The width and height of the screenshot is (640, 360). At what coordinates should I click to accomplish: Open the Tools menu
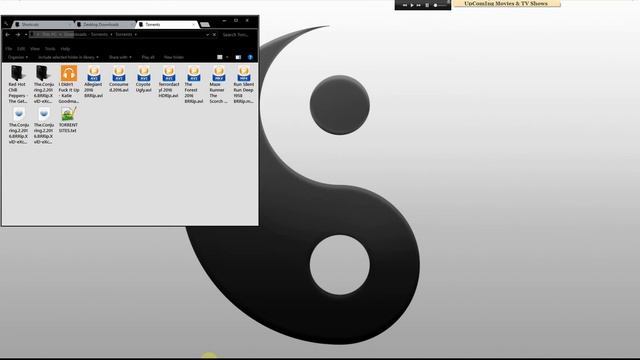(50, 49)
